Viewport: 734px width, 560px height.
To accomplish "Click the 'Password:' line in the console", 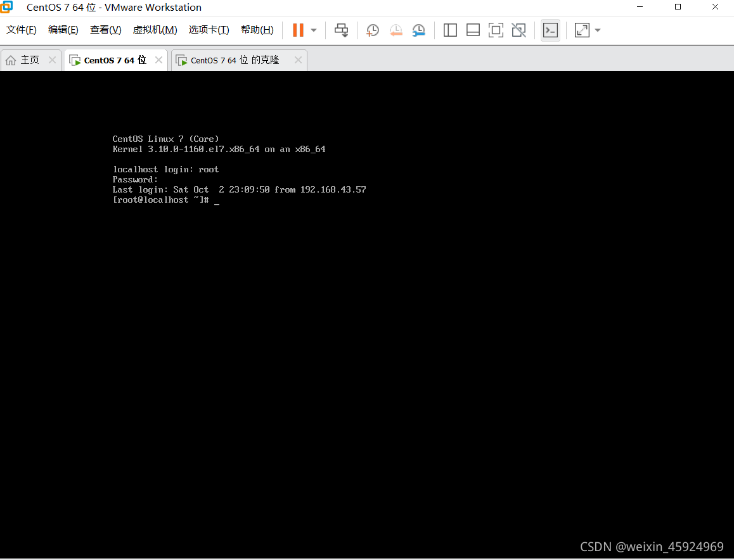I will (x=135, y=180).
